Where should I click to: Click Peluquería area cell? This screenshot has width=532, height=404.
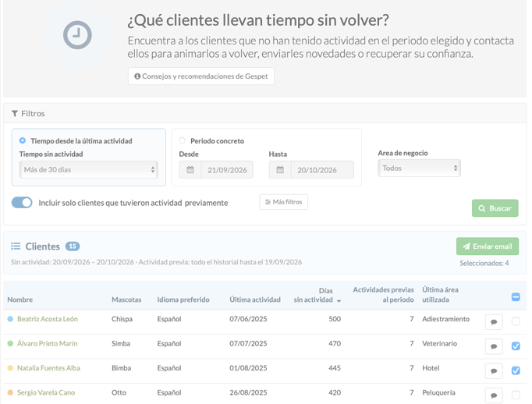(438, 392)
